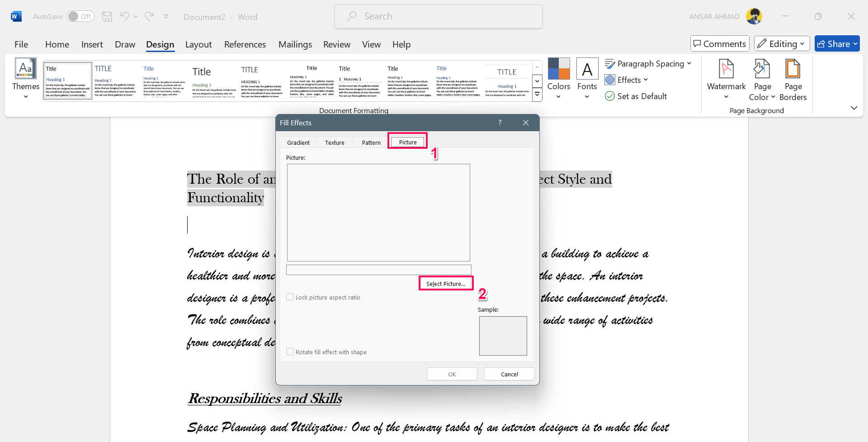The width and height of the screenshot is (868, 442).
Task: Select the first Title style set thumbnail
Action: click(x=68, y=81)
